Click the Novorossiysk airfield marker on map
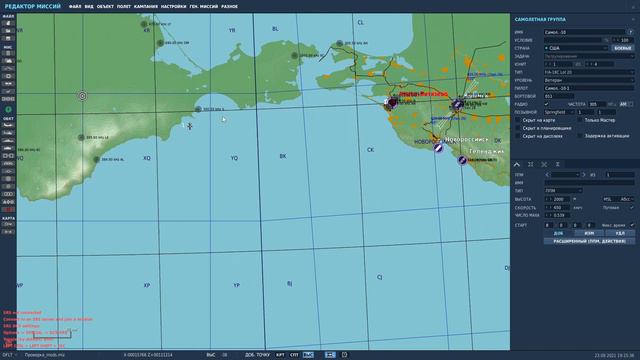The width and height of the screenshot is (640, 360). [438, 147]
